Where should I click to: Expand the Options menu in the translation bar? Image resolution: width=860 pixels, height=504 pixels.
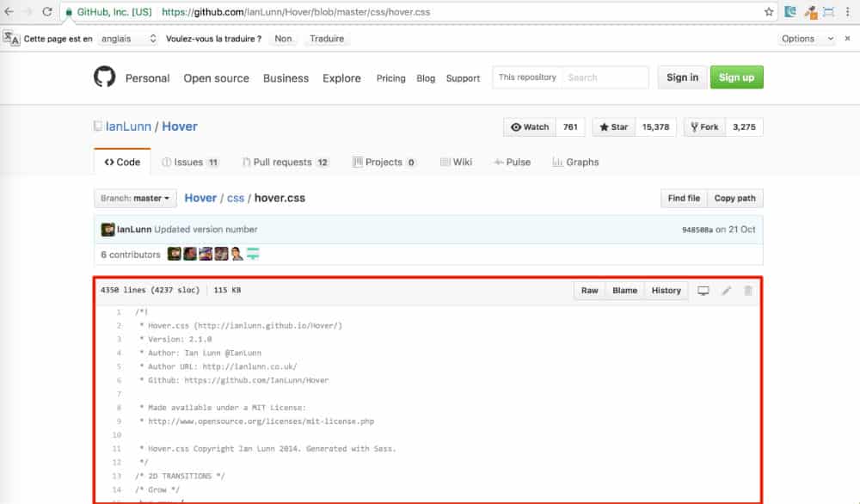[805, 38]
